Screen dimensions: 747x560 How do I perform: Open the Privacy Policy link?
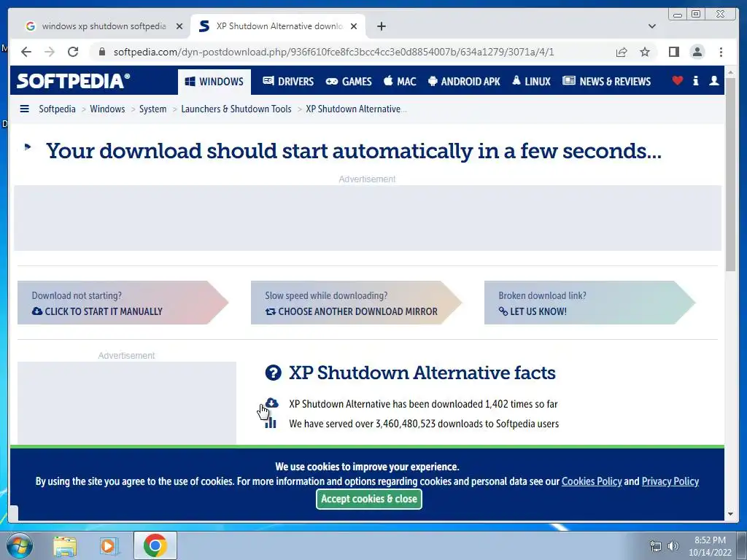pos(670,481)
